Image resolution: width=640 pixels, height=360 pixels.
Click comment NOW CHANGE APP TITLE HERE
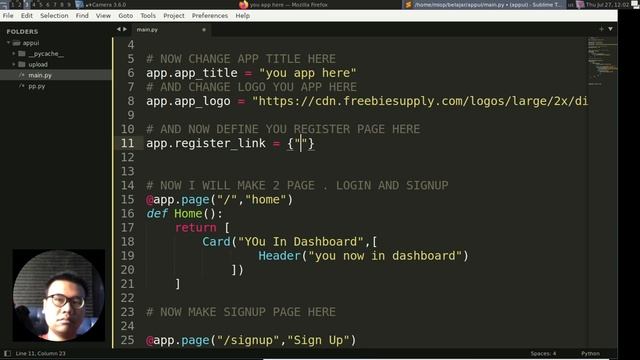241,59
